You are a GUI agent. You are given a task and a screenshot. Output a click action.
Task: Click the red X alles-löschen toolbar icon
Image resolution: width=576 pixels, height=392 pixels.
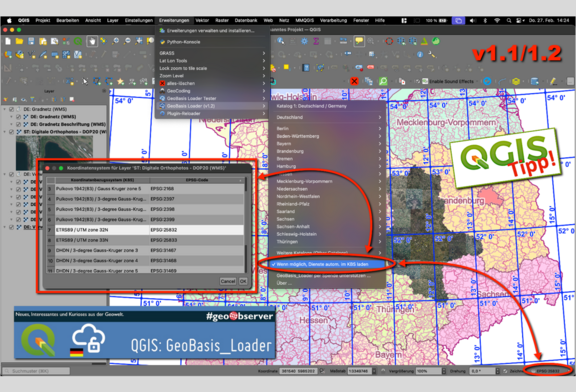[354, 81]
